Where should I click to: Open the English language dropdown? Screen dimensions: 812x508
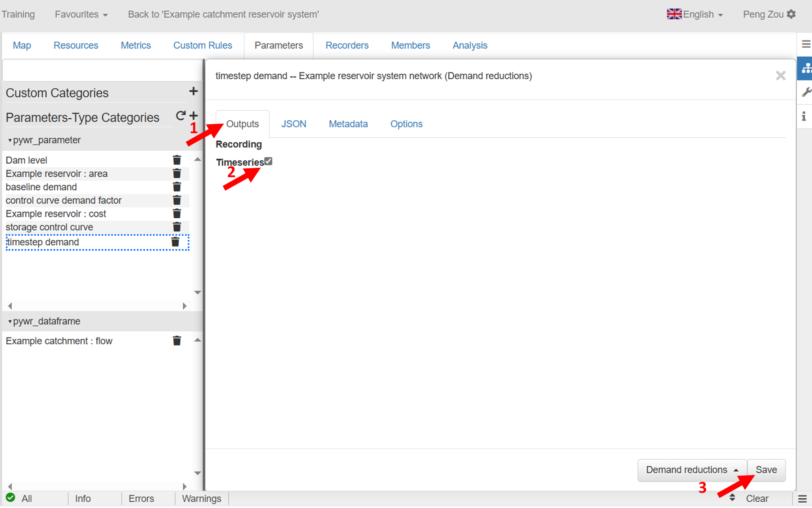[x=695, y=14]
